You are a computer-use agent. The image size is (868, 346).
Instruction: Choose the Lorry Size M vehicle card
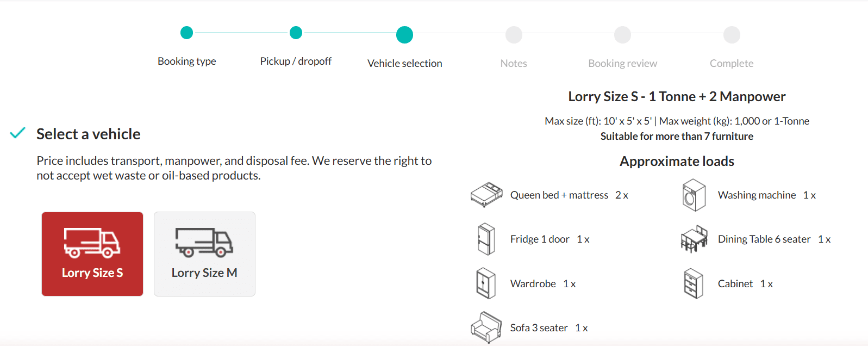click(204, 254)
